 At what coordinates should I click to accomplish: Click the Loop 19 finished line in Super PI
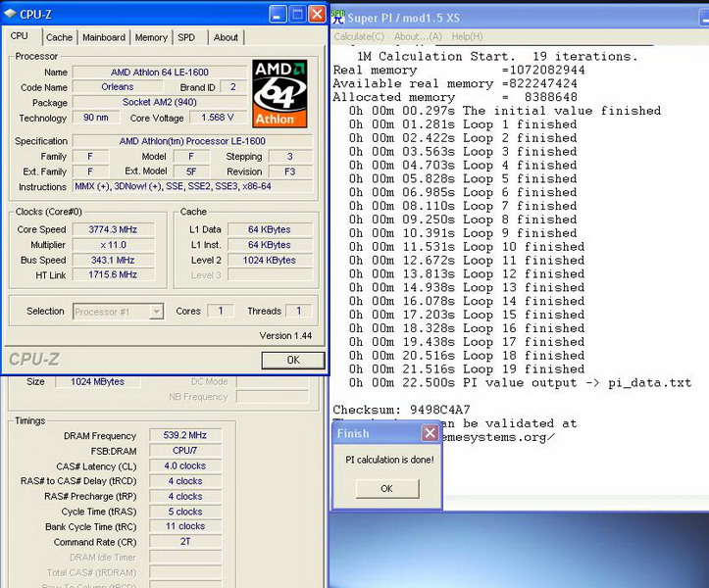point(467,369)
